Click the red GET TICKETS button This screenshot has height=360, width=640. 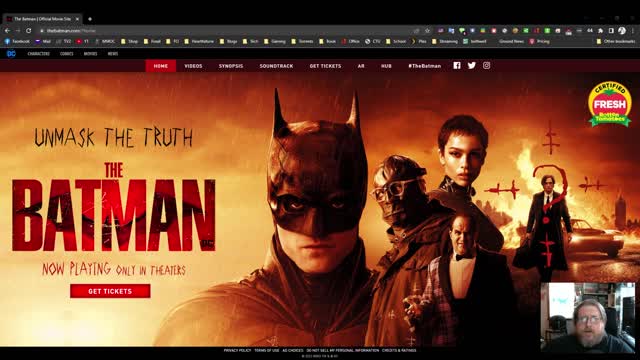tap(110, 291)
